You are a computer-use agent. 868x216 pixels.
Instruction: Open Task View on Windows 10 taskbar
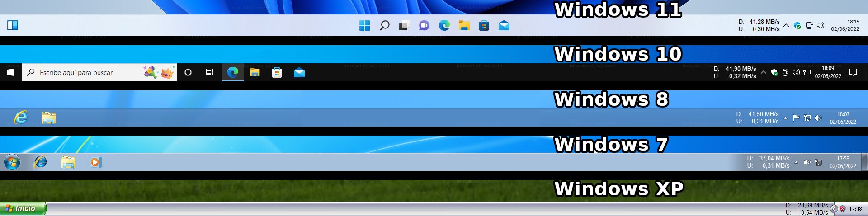210,72
